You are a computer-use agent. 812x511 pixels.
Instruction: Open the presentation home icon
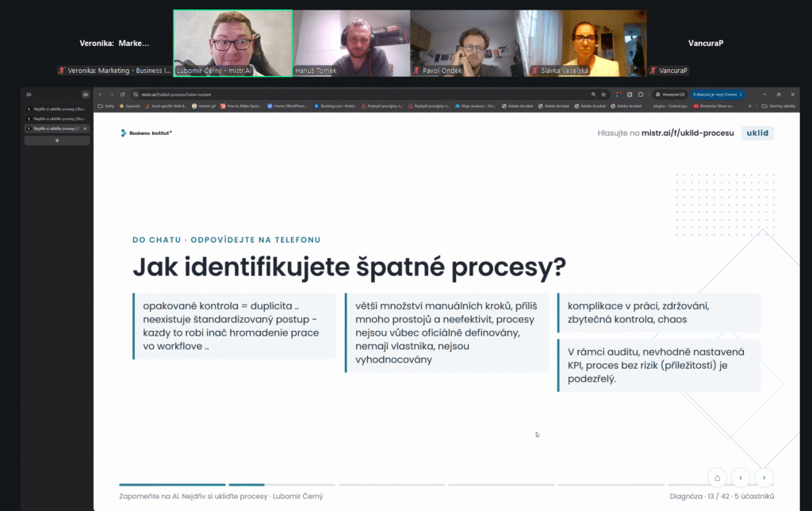717,478
